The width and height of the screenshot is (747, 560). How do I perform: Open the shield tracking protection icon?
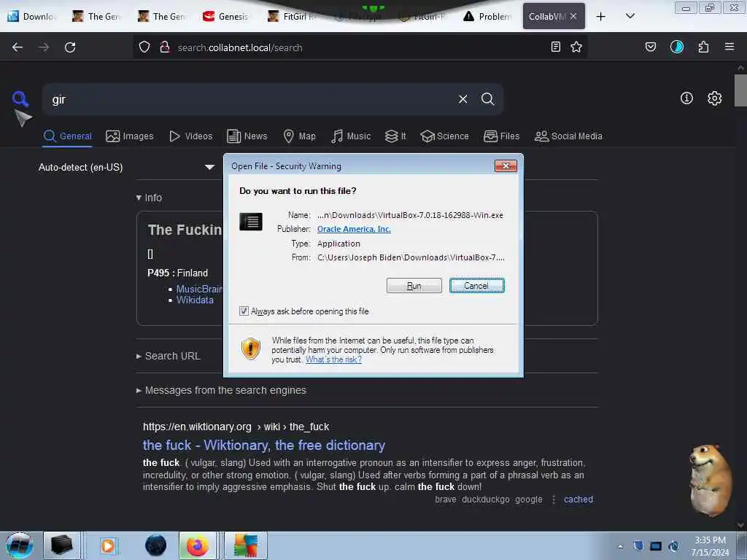(144, 47)
